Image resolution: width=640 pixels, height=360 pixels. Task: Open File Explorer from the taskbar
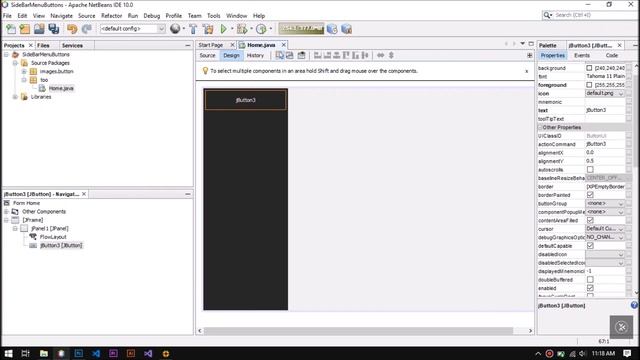click(44, 353)
